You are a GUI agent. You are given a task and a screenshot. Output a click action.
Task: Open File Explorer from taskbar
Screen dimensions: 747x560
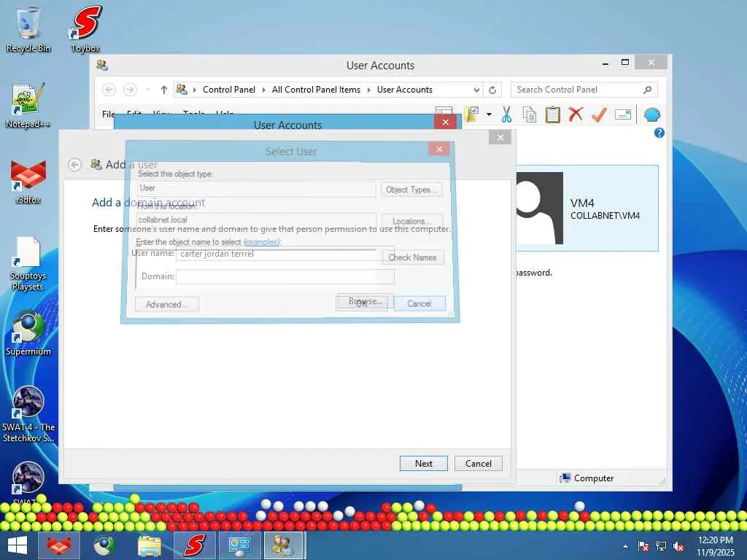pos(149,545)
